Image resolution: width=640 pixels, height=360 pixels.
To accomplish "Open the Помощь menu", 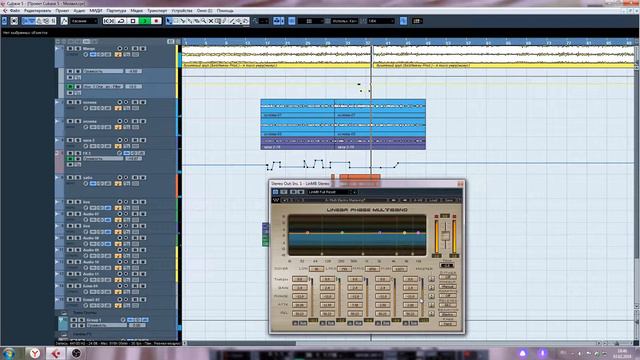I will point(225,10).
